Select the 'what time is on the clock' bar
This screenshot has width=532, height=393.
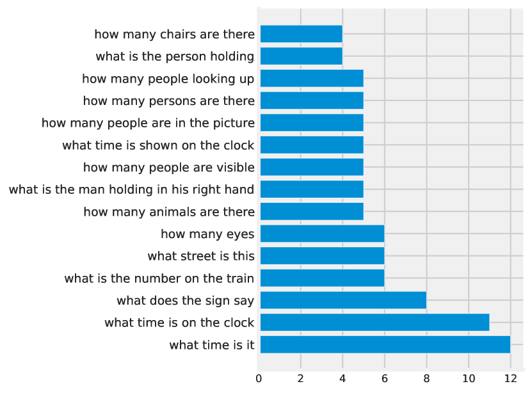coord(375,322)
